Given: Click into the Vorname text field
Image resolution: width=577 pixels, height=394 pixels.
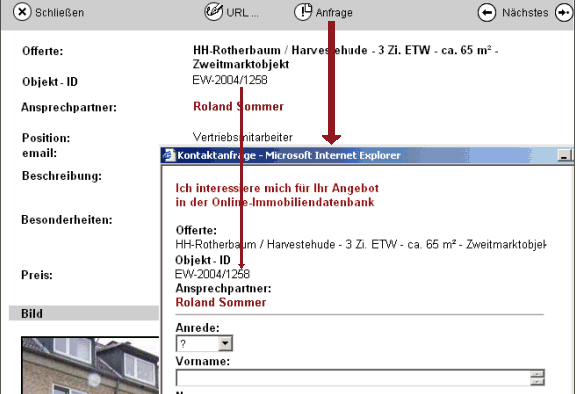Looking at the screenshot, I should tap(353, 378).
